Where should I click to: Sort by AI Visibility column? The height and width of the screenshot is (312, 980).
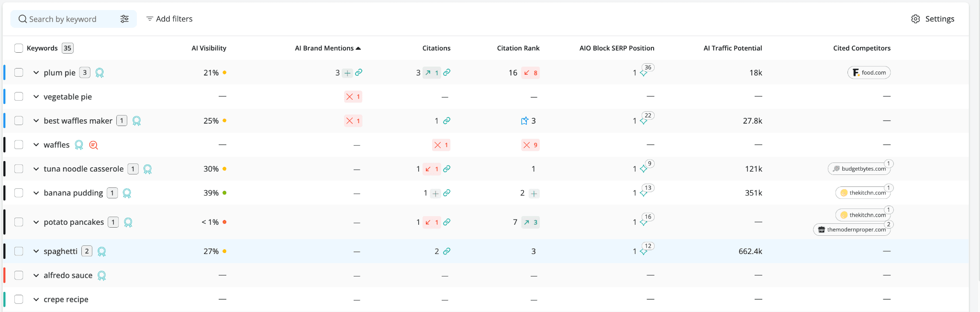[209, 48]
